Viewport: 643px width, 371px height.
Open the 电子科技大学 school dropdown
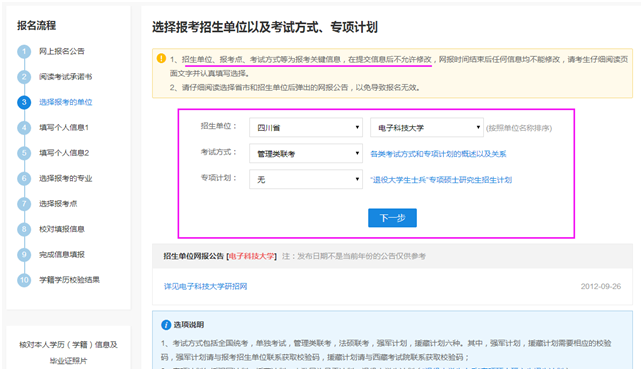click(x=427, y=128)
